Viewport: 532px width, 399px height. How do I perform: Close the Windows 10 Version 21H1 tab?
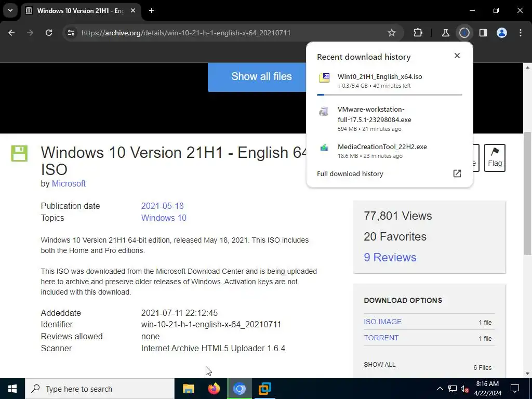133,10
